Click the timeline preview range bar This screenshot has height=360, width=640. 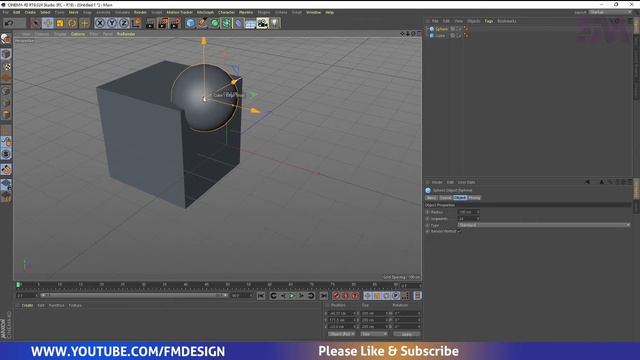[134, 295]
